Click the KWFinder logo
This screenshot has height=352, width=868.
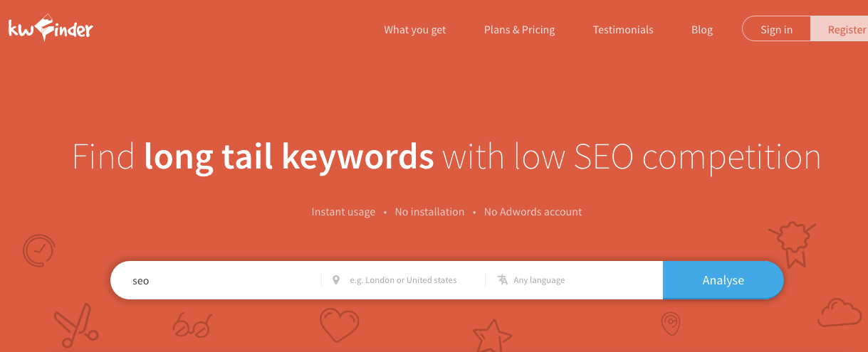pyautogui.click(x=51, y=28)
